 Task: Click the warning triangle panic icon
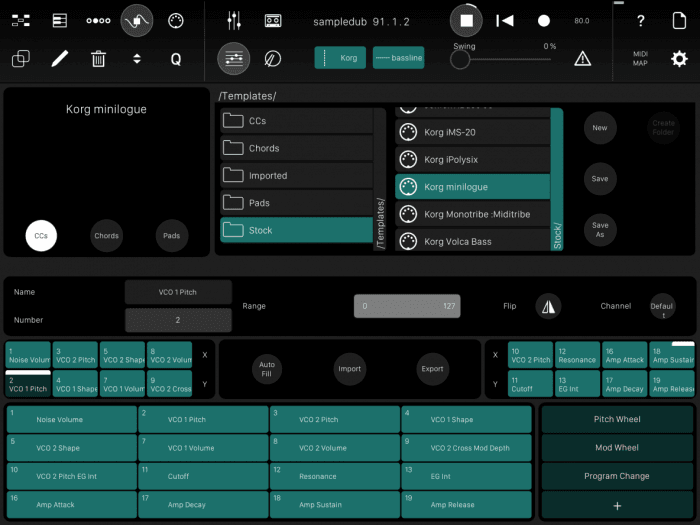pos(583,58)
